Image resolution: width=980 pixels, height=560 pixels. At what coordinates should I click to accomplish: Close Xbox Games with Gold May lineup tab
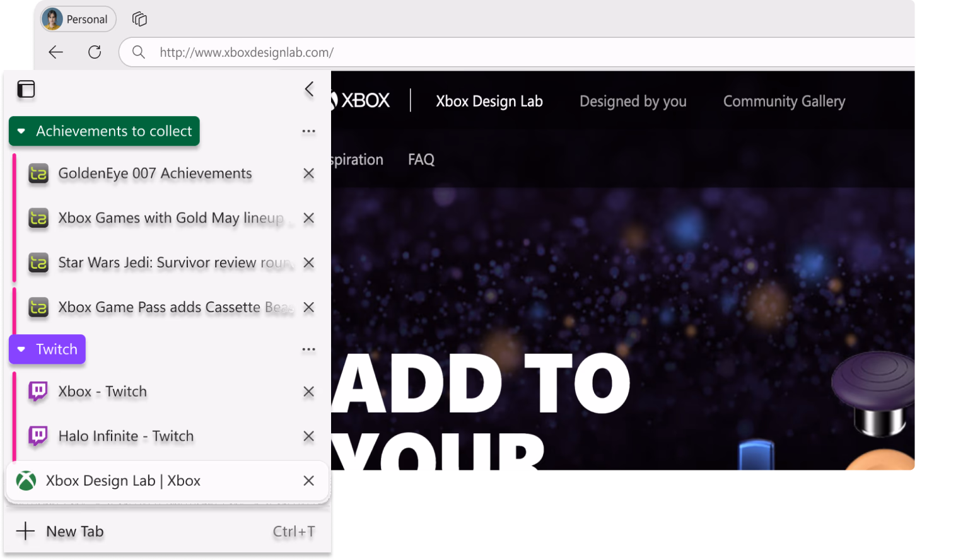click(308, 218)
